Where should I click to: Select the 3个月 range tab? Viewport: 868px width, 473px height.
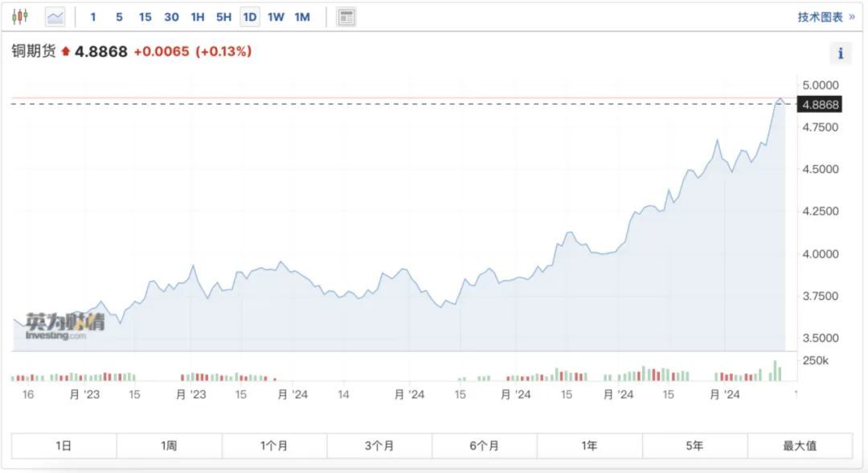pos(379,446)
